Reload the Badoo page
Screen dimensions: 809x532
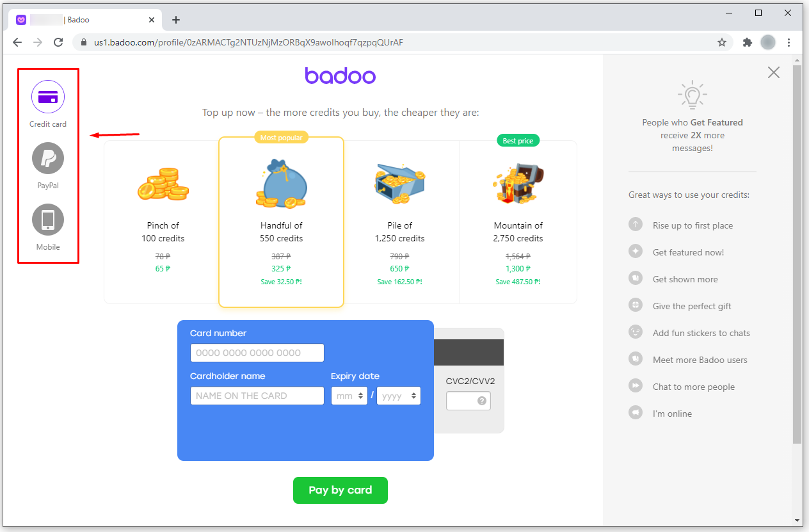[x=58, y=42]
